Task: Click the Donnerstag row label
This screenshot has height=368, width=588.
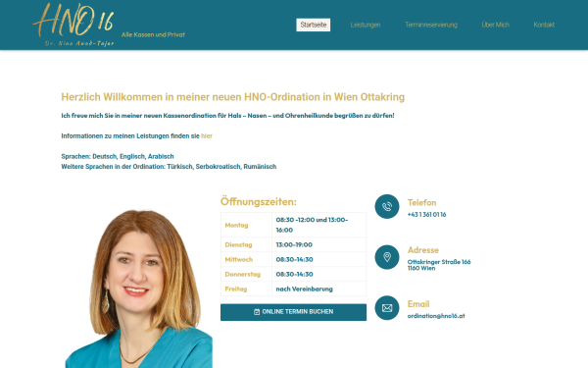Action: [x=243, y=274]
